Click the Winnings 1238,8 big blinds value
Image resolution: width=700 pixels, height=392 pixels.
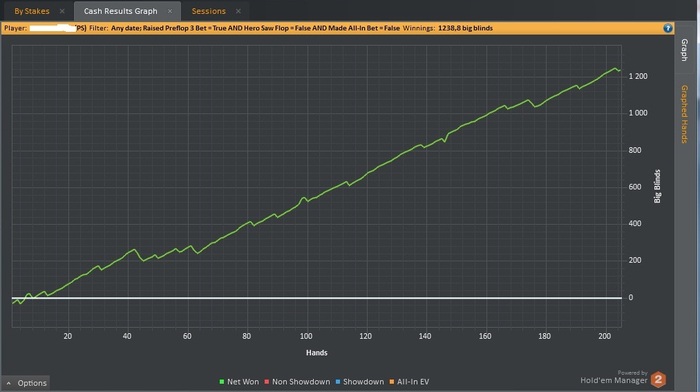(x=465, y=28)
